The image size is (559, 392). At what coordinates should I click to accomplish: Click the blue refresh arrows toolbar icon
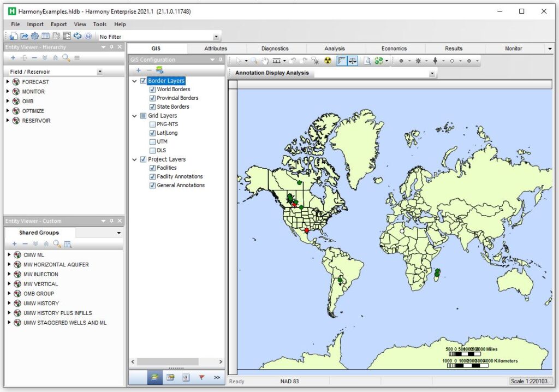pyautogui.click(x=78, y=36)
